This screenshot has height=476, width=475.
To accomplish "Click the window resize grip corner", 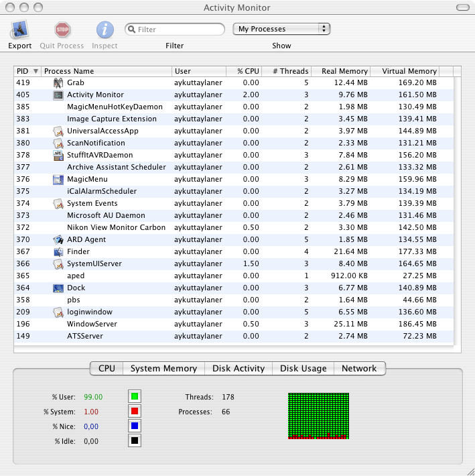I will pyautogui.click(x=470, y=471).
